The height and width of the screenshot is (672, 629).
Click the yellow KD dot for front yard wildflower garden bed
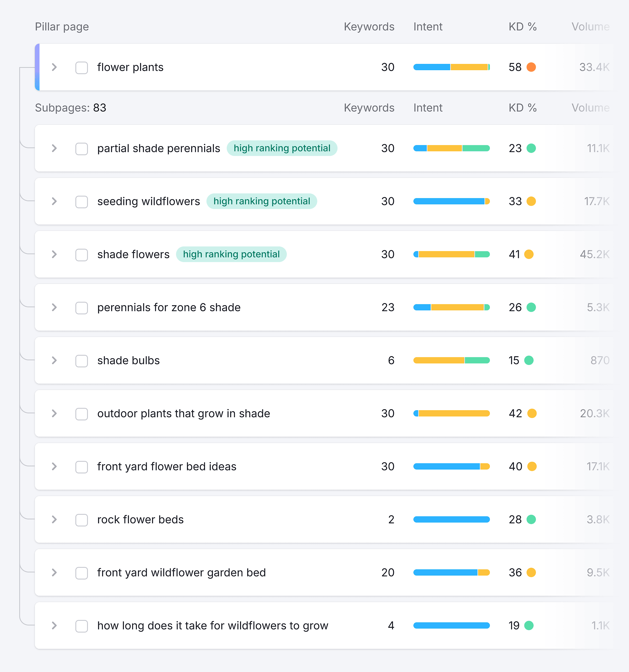531,573
